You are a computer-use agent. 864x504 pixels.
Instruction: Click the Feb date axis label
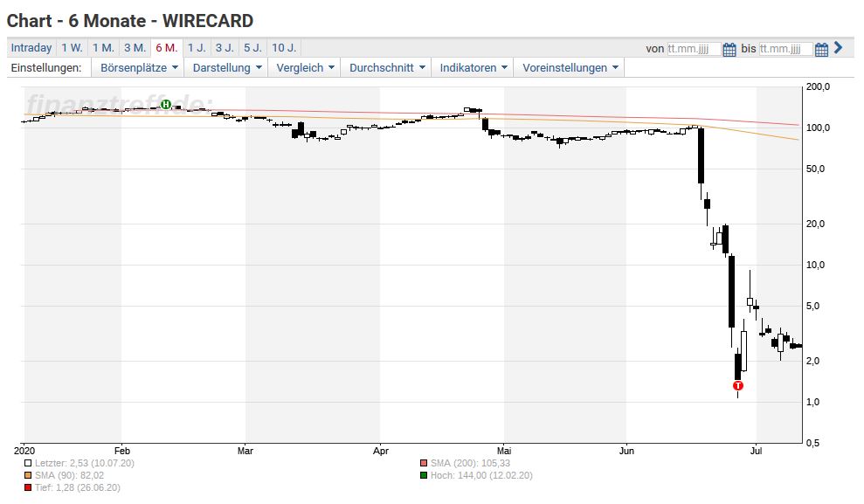[x=121, y=451]
